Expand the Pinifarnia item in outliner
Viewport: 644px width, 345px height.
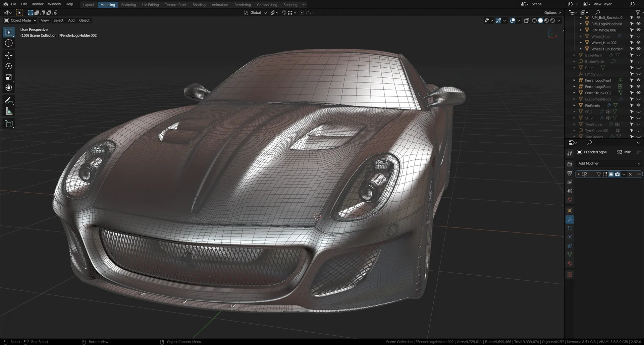coord(574,106)
